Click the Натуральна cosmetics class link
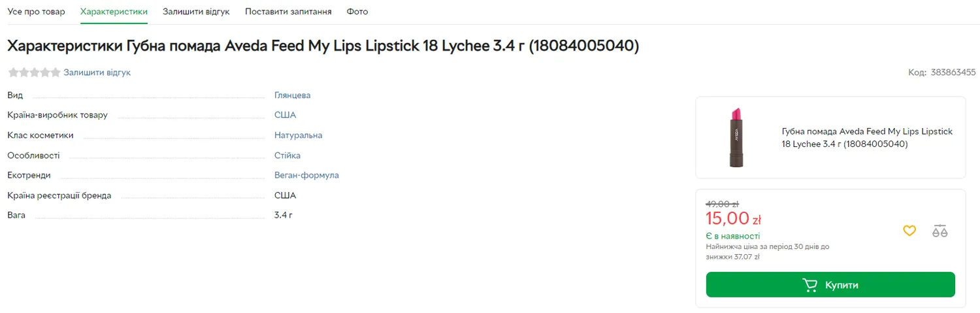 (x=298, y=135)
